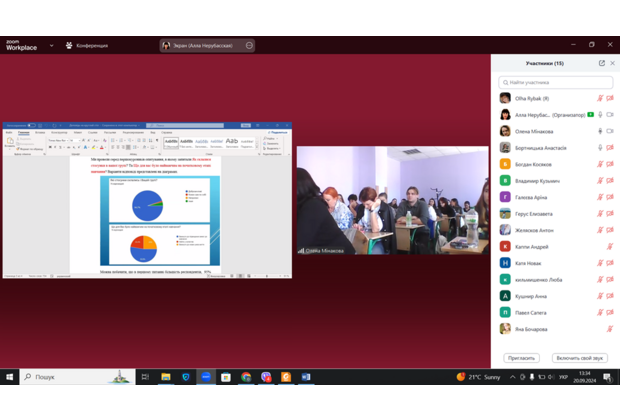Open Viber from the taskbar
The image size is (620, 420).
[266, 377]
